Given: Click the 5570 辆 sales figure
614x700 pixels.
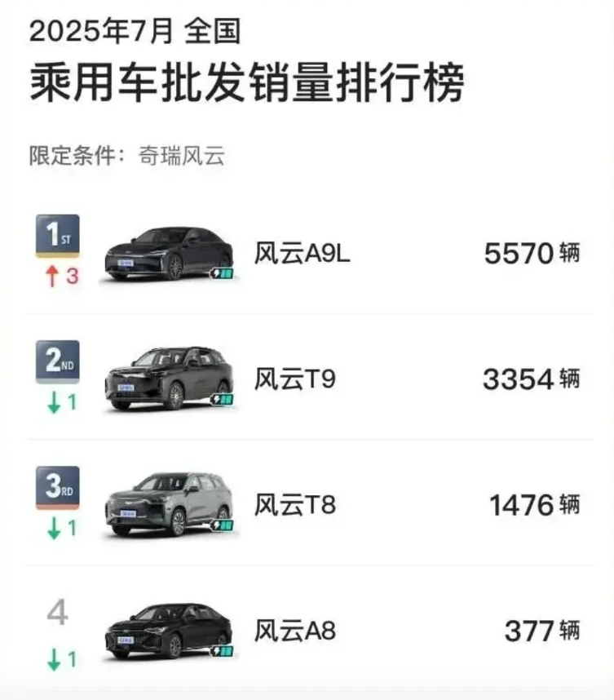Looking at the screenshot, I should [532, 254].
